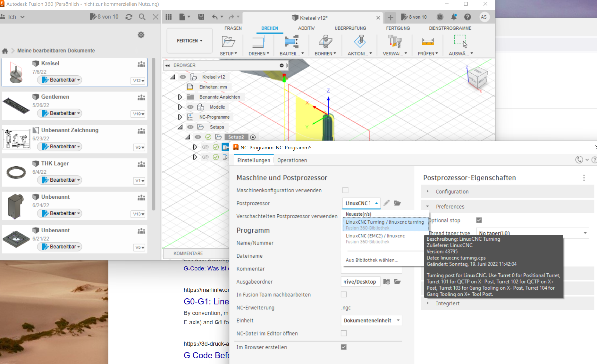Click the Drehen turning tool icon
Image resolution: width=597 pixels, height=364 pixels.
pos(259,42)
